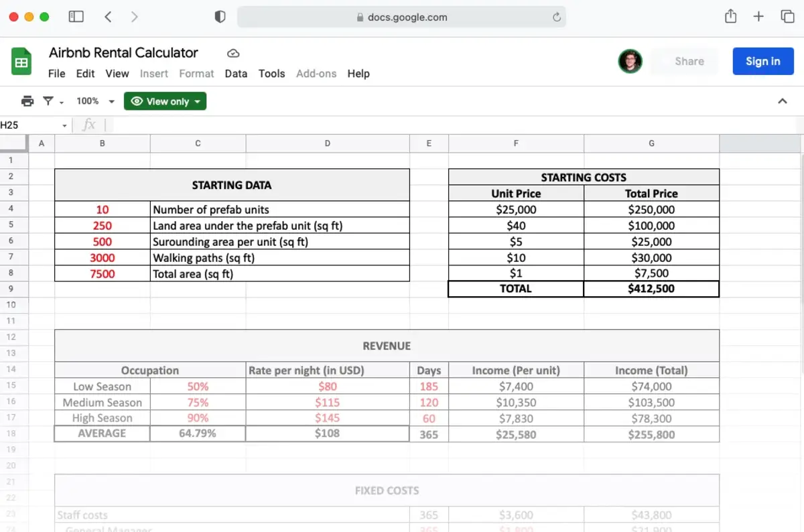
Task: Click the user profile avatar
Action: (630, 61)
